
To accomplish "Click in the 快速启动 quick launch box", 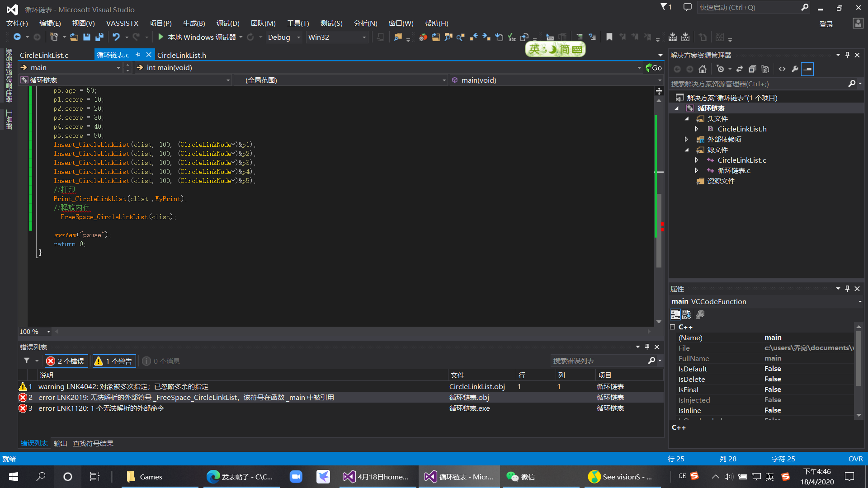I will pos(748,8).
